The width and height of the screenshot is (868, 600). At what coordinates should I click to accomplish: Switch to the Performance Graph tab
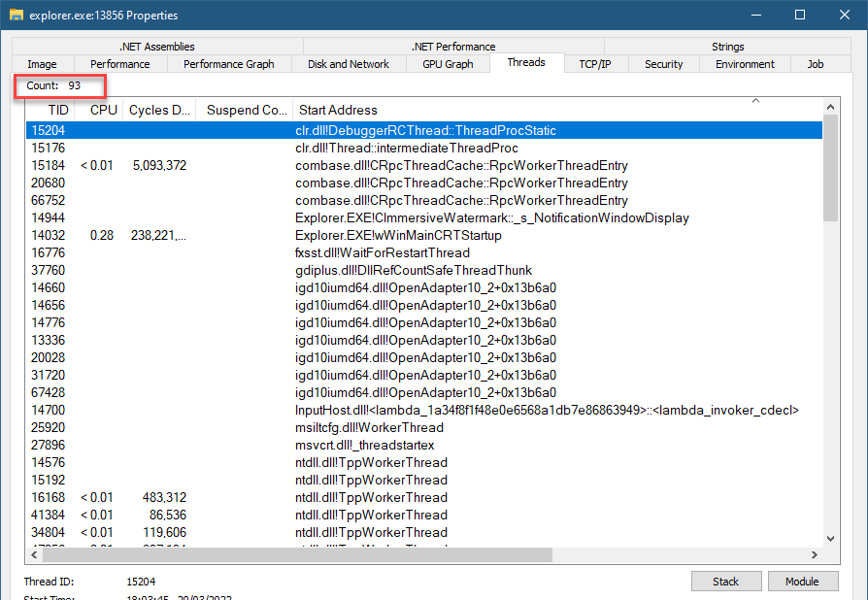[x=228, y=64]
